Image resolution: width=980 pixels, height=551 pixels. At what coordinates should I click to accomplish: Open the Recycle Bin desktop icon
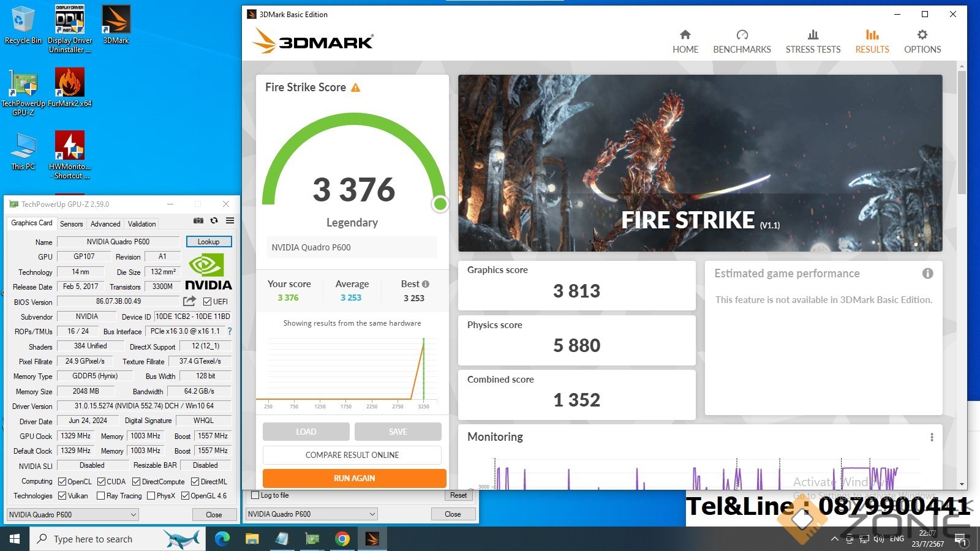pos(23,25)
